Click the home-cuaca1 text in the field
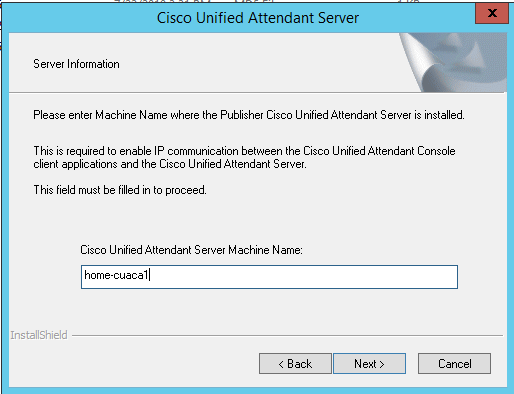Viewport: 514px width, 394px height. click(x=116, y=275)
